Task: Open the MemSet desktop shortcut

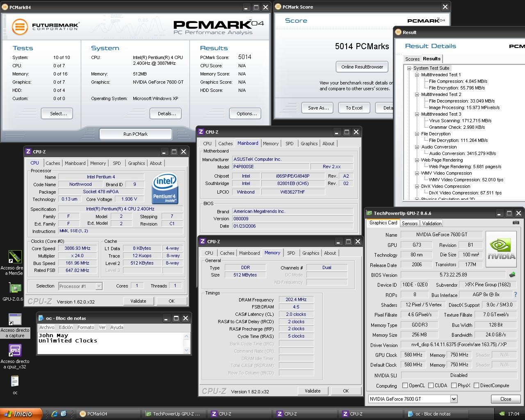Action: coord(15,262)
